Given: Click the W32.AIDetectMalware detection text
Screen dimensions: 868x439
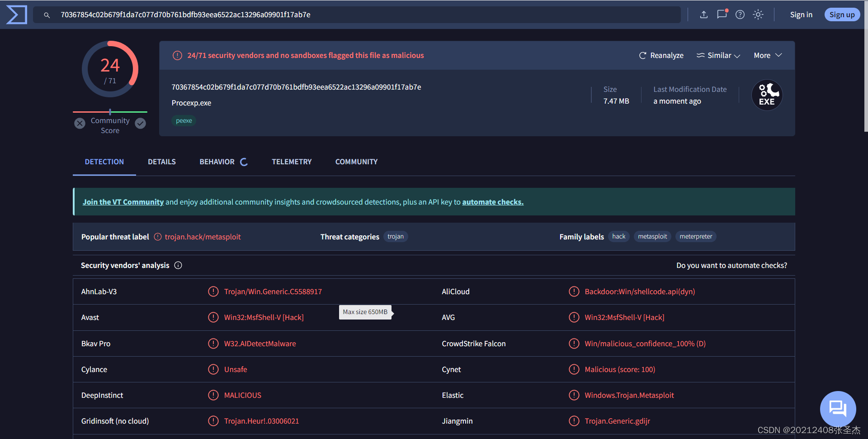Looking at the screenshot, I should pyautogui.click(x=260, y=344).
